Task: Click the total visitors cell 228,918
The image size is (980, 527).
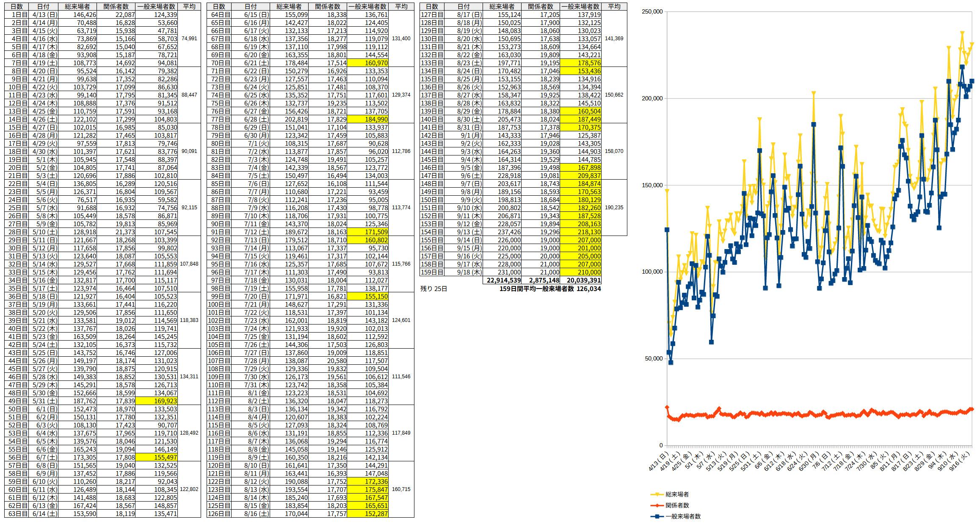Action: click(502, 176)
